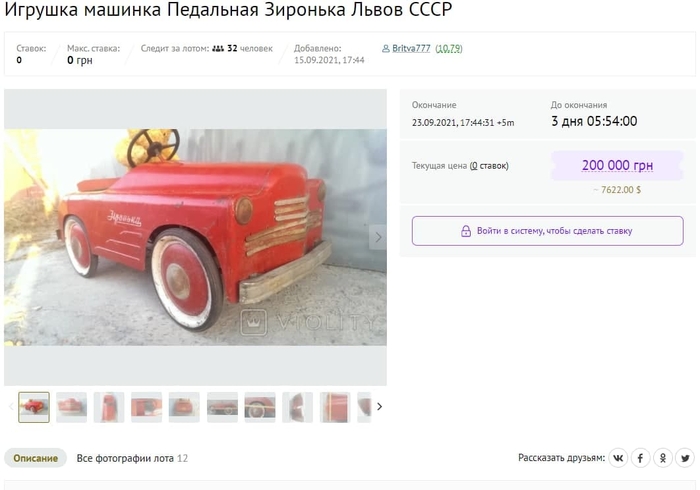
Task: Click Войти в систему to place a bid
Action: click(x=547, y=231)
